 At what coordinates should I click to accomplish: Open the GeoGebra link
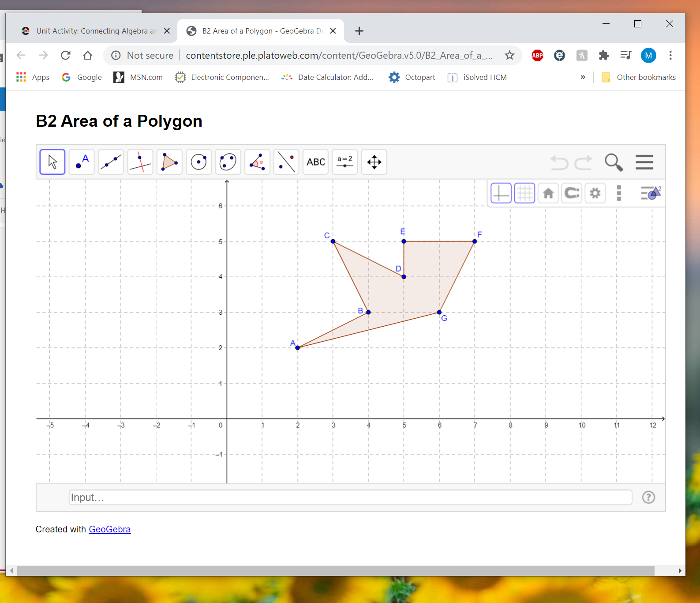coord(110,529)
